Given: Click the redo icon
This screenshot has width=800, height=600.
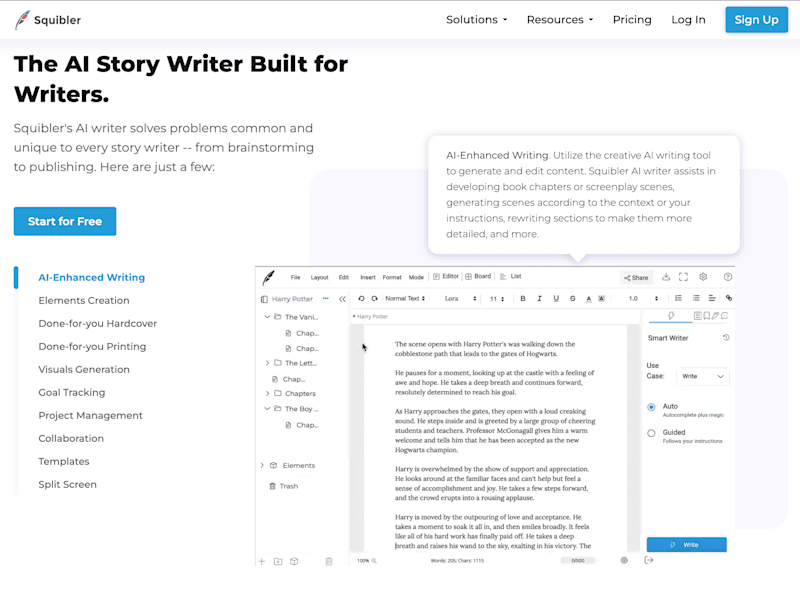Looking at the screenshot, I should (374, 298).
